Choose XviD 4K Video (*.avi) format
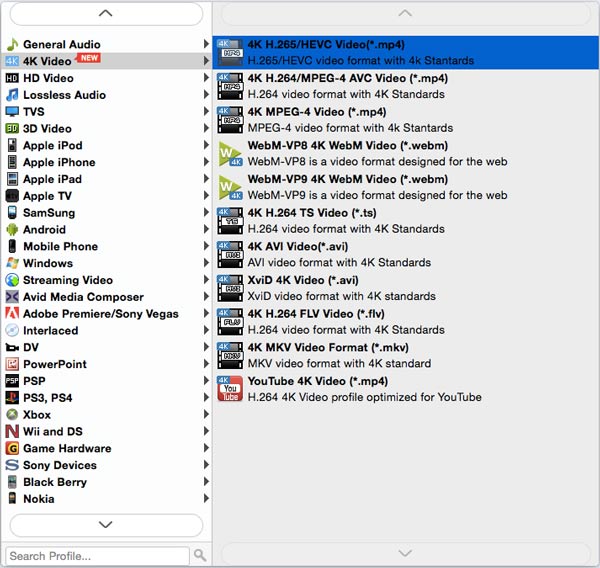The width and height of the screenshot is (600, 568). point(406,288)
